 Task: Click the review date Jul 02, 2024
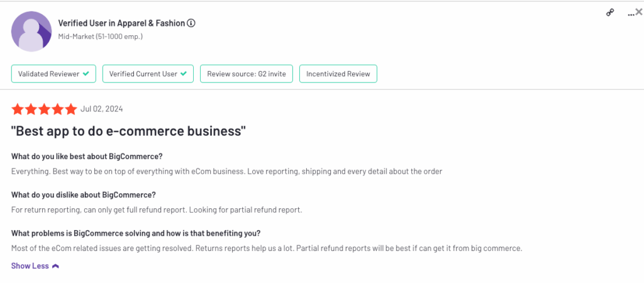pyautogui.click(x=101, y=109)
